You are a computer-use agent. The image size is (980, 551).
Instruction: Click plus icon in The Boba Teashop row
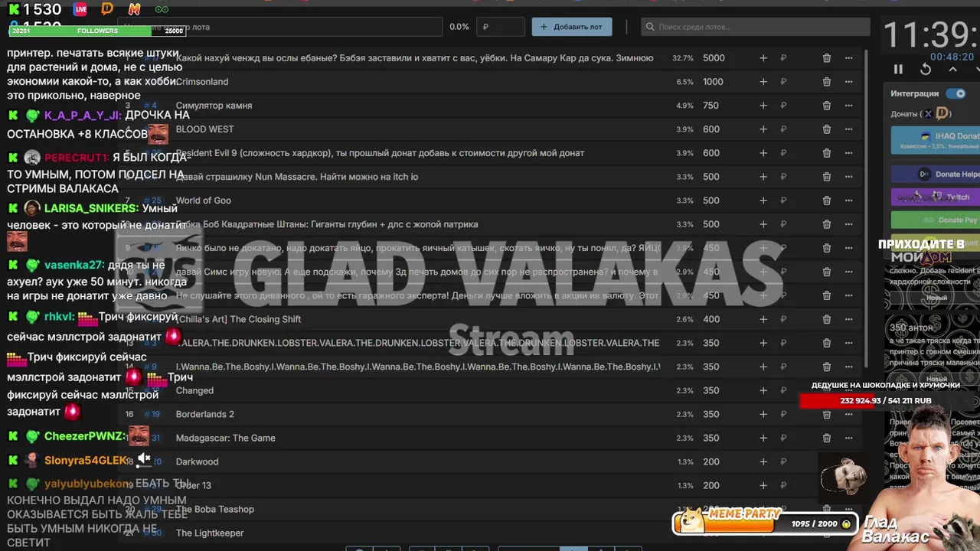(763, 509)
